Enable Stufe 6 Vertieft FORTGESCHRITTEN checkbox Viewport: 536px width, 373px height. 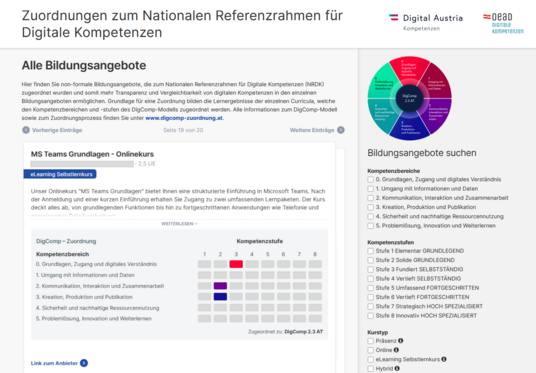click(371, 297)
